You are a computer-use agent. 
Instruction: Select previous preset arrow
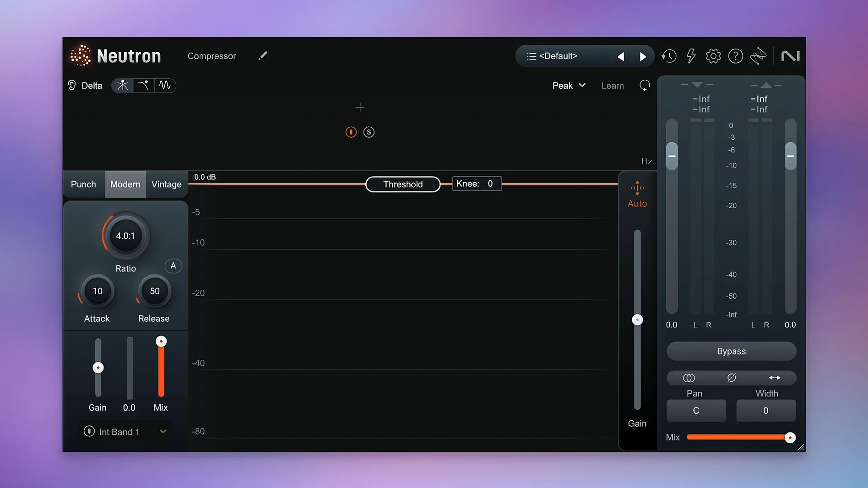click(621, 57)
